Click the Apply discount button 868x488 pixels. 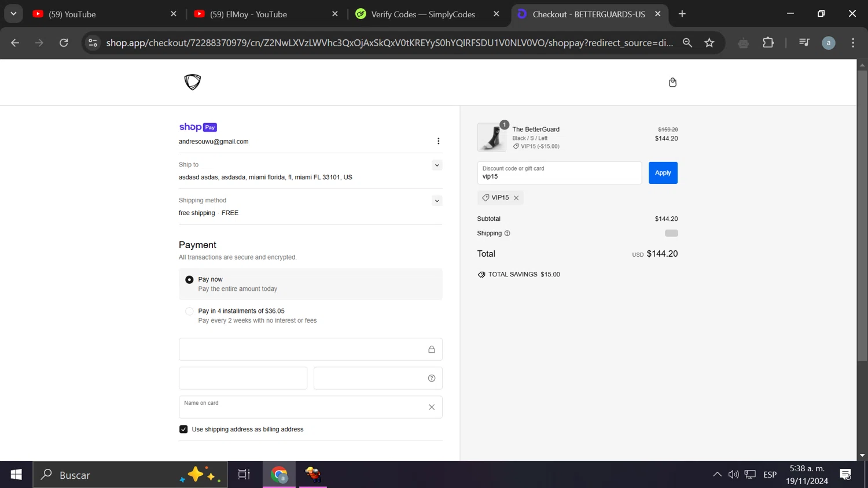663,173
